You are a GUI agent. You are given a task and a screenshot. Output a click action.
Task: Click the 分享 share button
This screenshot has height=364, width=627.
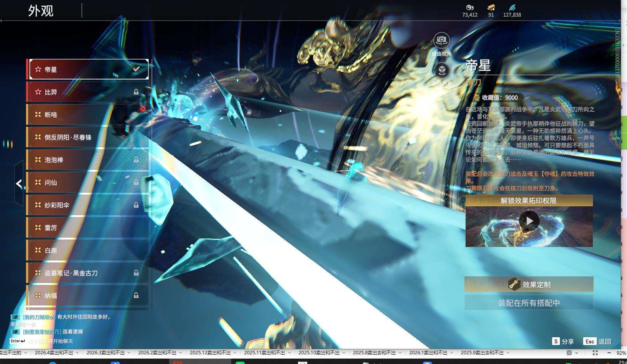563,341
